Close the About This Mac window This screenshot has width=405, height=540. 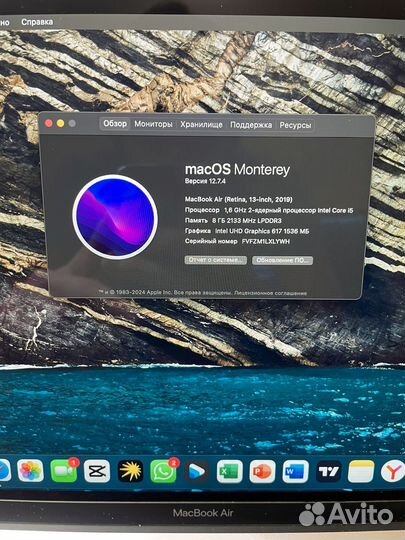pyautogui.click(x=49, y=123)
